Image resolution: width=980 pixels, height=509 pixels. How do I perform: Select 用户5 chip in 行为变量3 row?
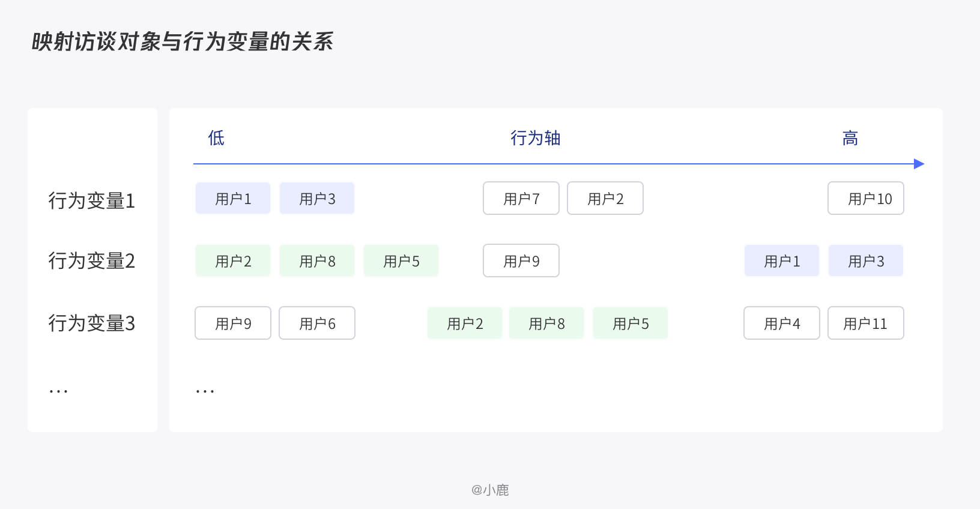pyautogui.click(x=631, y=324)
